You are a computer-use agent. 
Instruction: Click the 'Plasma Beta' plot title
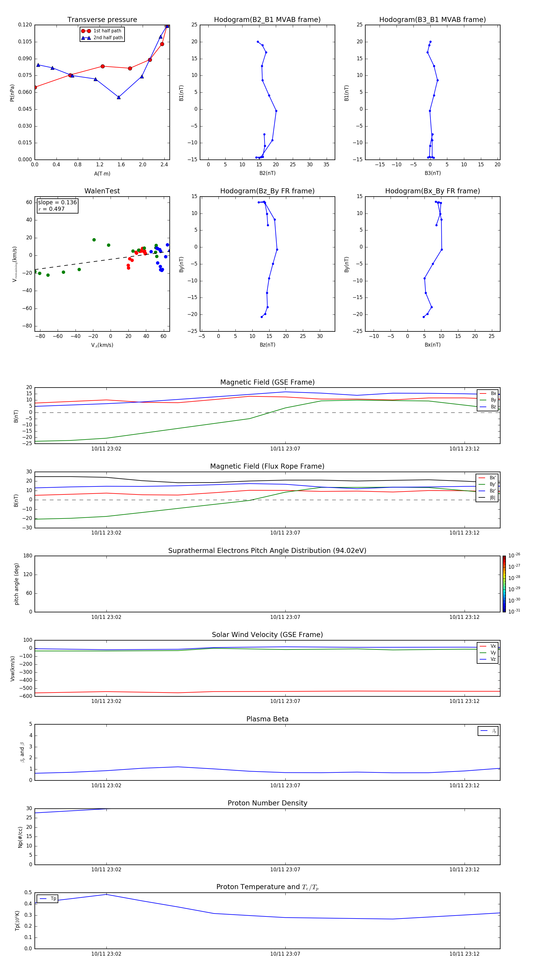pos(267,719)
